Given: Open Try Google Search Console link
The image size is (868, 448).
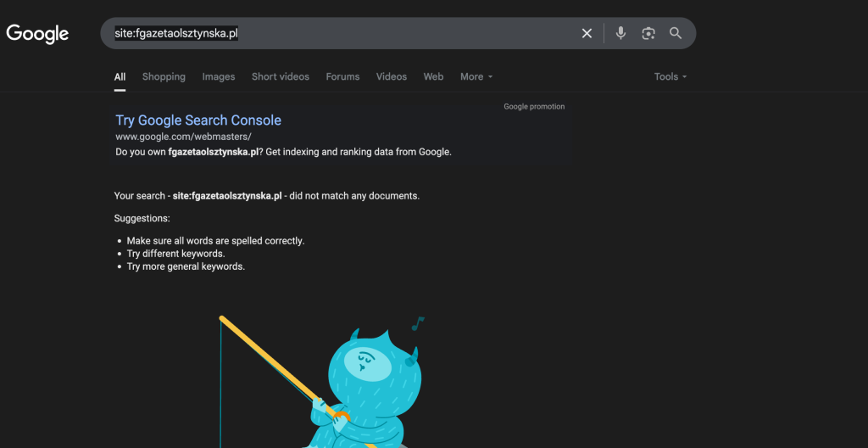Looking at the screenshot, I should click(x=198, y=120).
